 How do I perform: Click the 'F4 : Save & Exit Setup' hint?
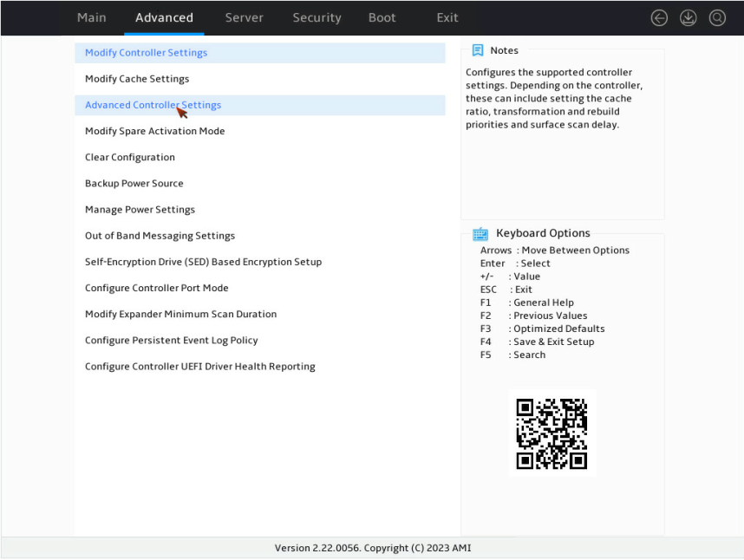pos(537,342)
